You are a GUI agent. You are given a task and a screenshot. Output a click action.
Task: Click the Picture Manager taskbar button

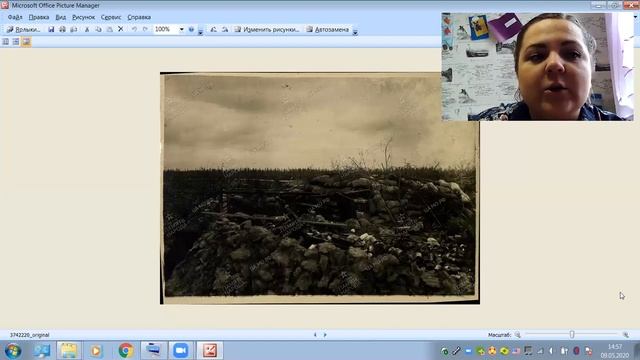pyautogui.click(x=210, y=351)
